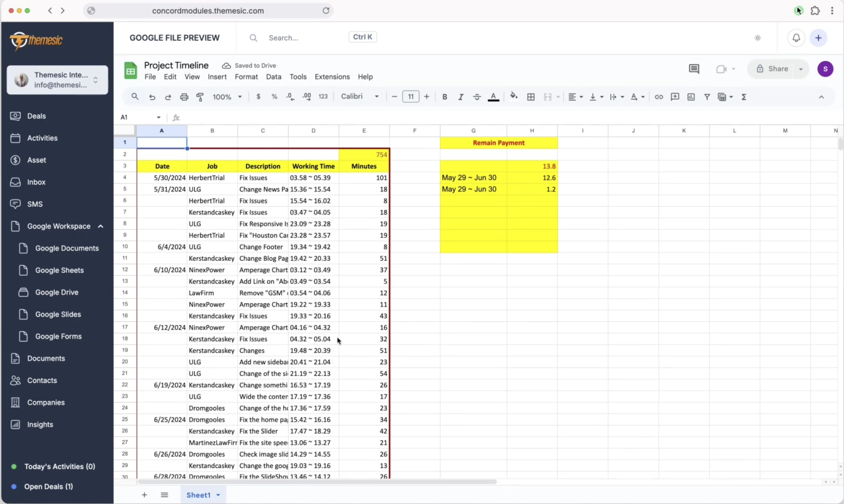
Task: Increase decimal places
Action: (306, 97)
